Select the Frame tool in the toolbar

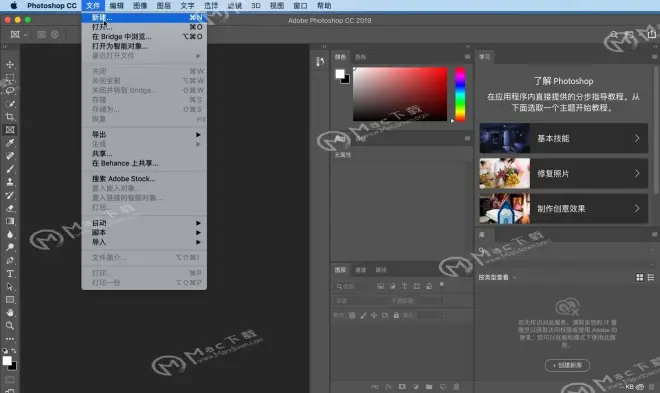coord(10,130)
